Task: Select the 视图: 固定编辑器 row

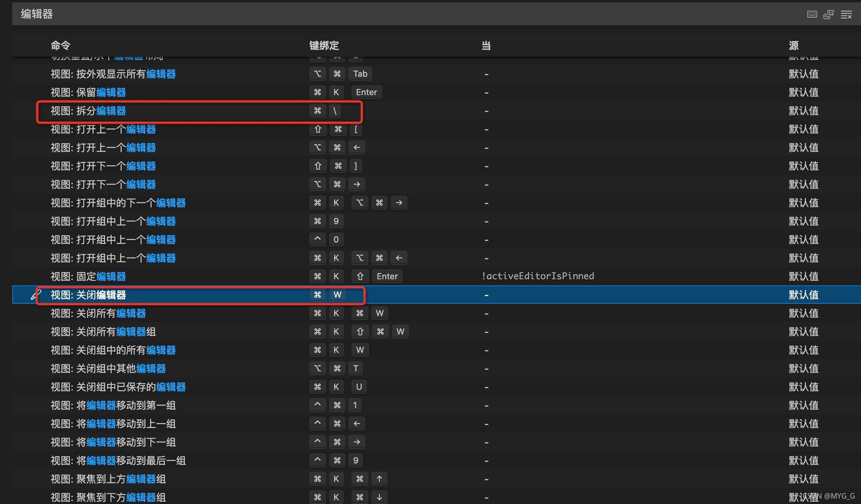Action: pyautogui.click(x=88, y=277)
